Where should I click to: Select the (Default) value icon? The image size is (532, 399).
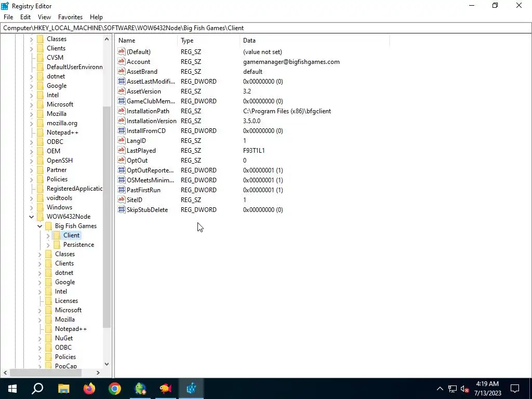122,51
